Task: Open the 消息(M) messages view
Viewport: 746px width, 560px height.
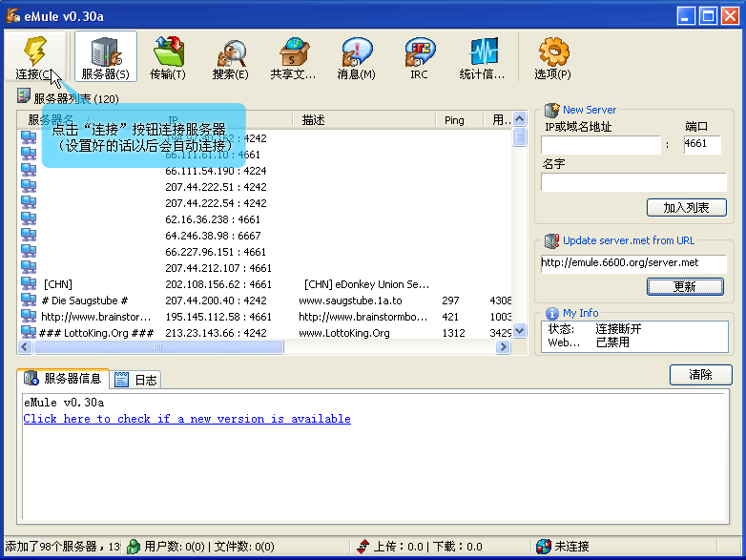Action: pyautogui.click(x=356, y=56)
